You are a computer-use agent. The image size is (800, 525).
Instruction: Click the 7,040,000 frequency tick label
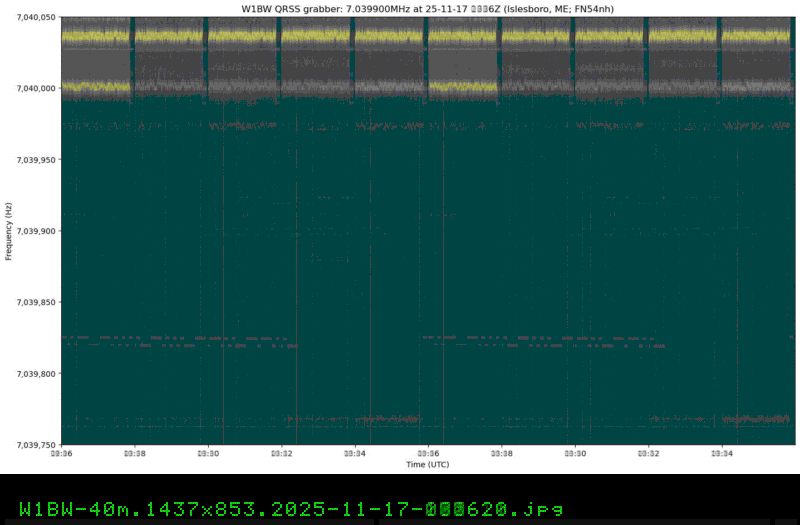pos(36,88)
